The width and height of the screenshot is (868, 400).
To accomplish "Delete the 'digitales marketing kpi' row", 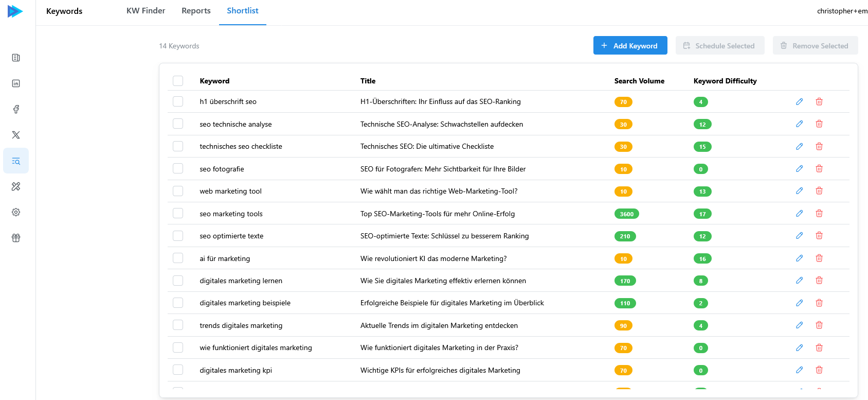I will (819, 370).
